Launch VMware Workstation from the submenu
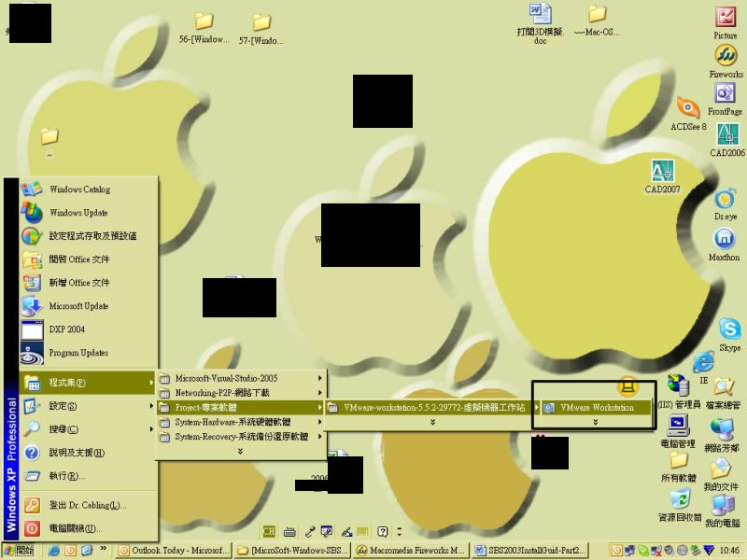Screen dimensions: 747x560 click(596, 408)
